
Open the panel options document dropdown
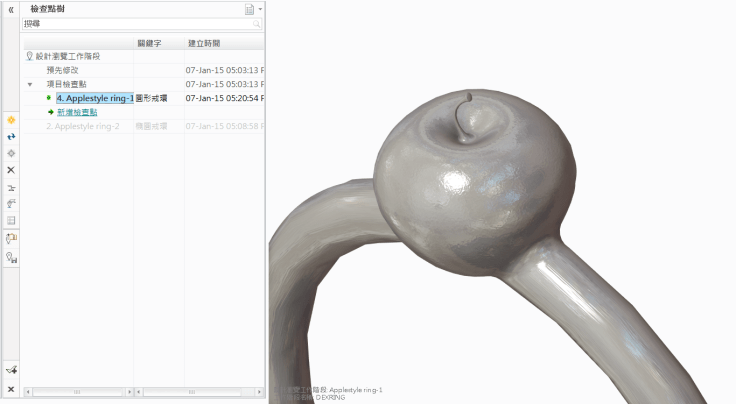click(252, 9)
